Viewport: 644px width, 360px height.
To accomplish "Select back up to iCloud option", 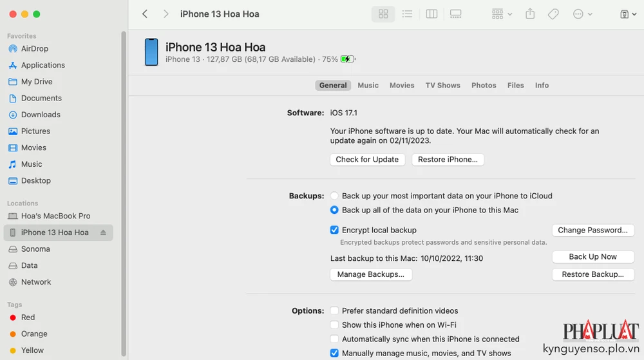I will point(334,196).
